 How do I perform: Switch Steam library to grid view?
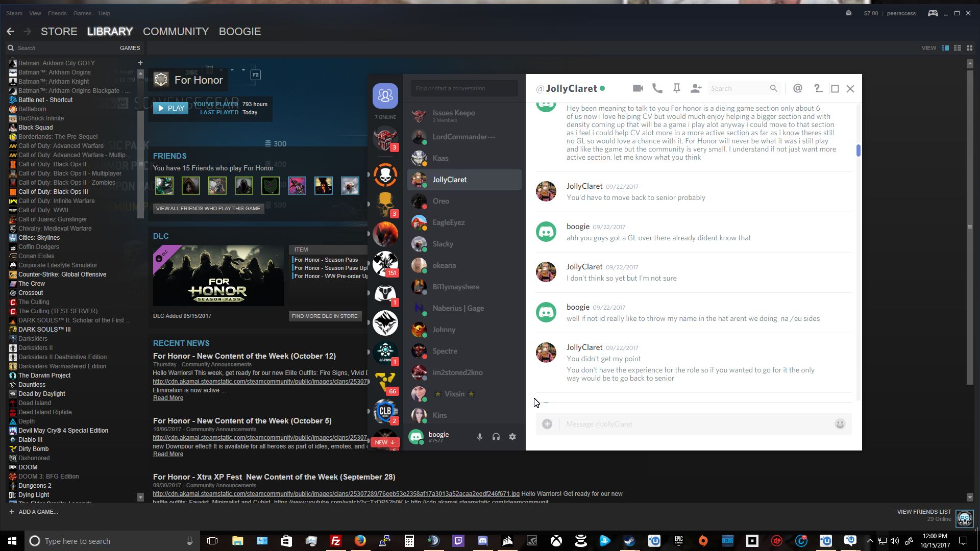(970, 48)
